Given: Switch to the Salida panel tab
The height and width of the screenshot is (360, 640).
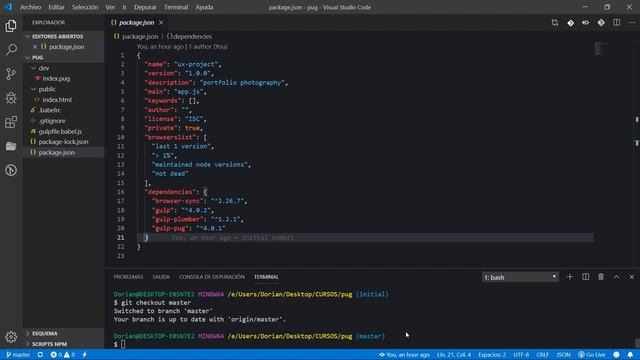Looking at the screenshot, I should click(x=161, y=277).
